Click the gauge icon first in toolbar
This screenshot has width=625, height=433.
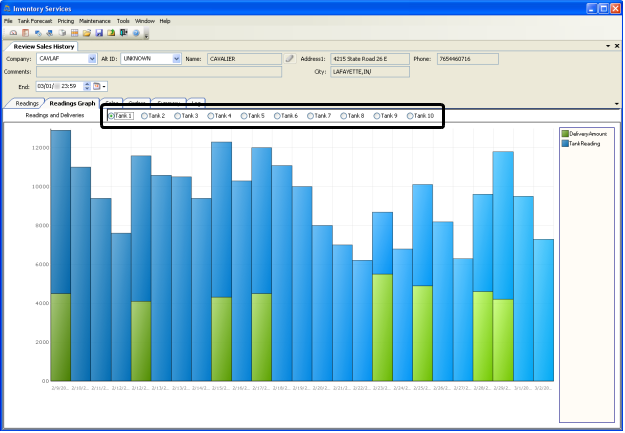11,33
